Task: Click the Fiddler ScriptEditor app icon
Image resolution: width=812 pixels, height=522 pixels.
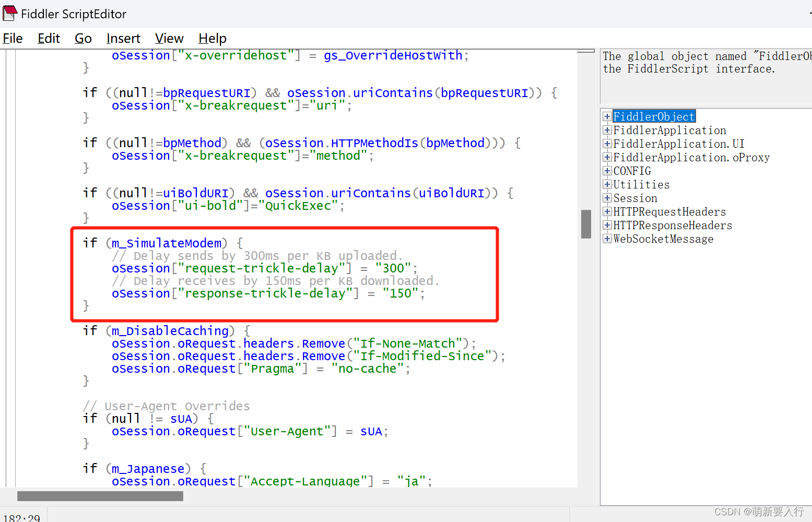Action: [10, 13]
